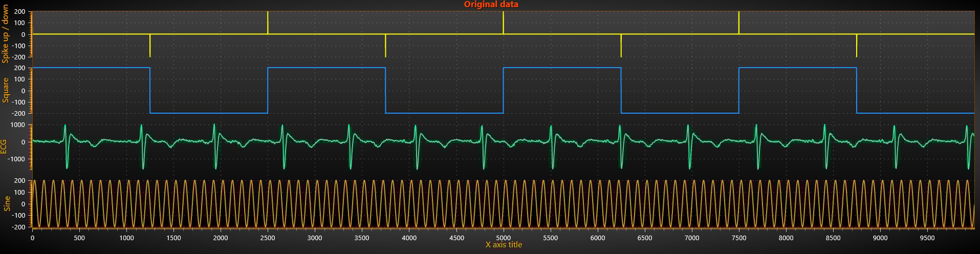Click the 5000 tick on X axis

click(x=504, y=238)
